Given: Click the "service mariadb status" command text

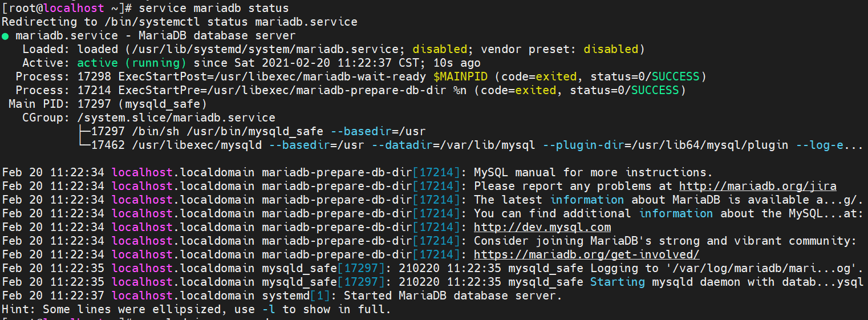Looking at the screenshot, I should click(x=213, y=9).
